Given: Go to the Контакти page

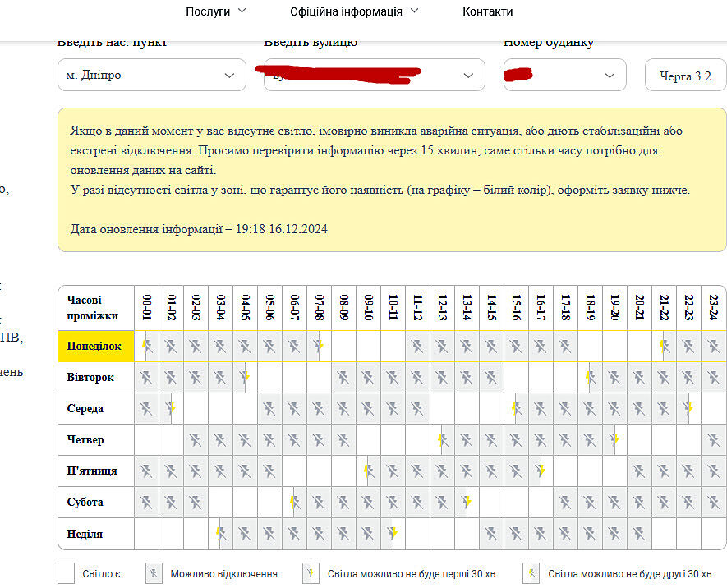Looking at the screenshot, I should pos(487,11).
